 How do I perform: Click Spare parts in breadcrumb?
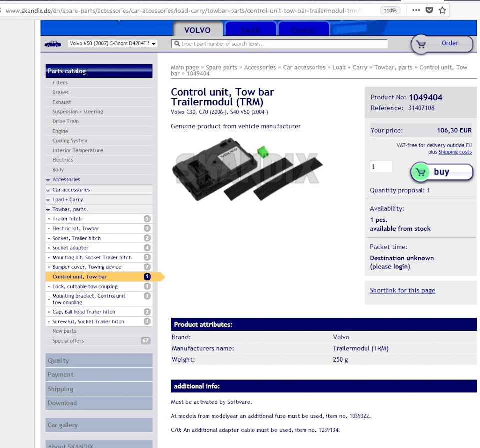tap(221, 67)
